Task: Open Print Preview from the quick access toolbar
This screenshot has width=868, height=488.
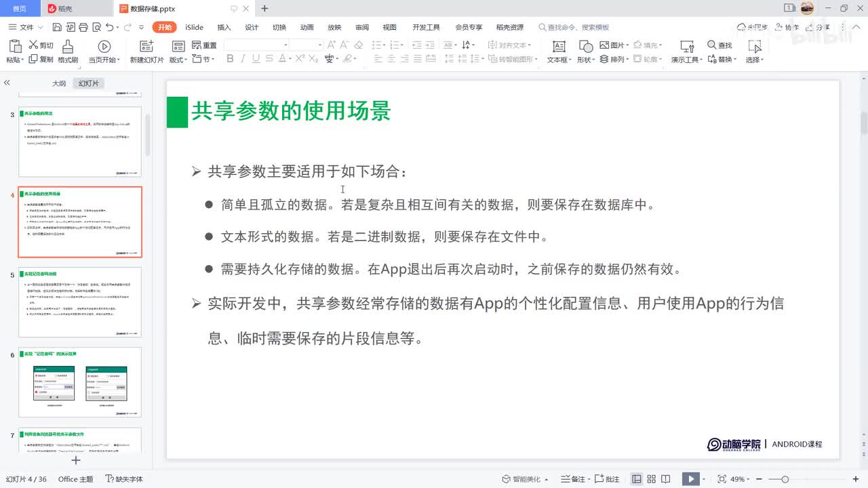Action: click(x=96, y=27)
